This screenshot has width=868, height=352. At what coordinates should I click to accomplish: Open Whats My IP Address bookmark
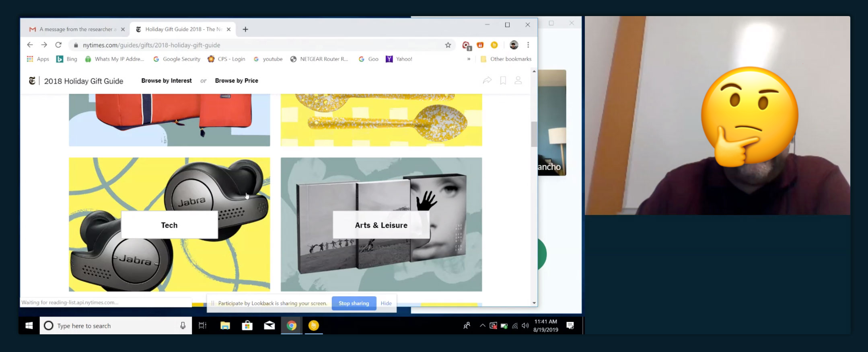[x=115, y=59]
